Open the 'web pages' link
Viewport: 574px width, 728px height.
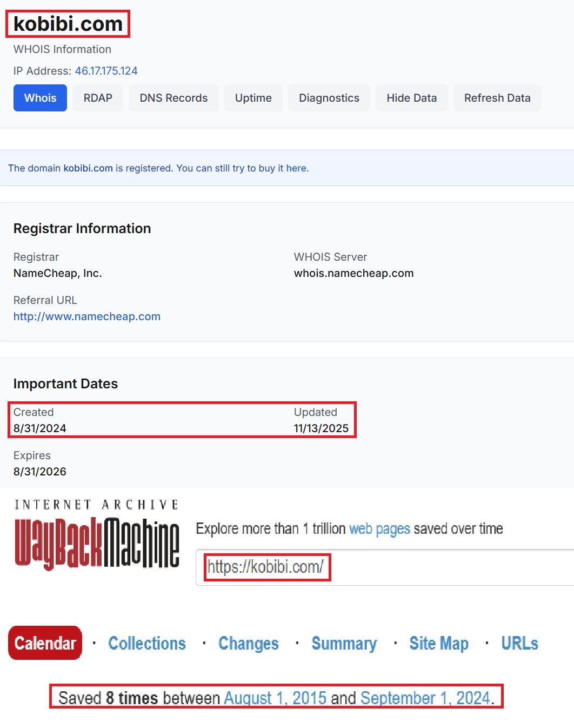[381, 528]
